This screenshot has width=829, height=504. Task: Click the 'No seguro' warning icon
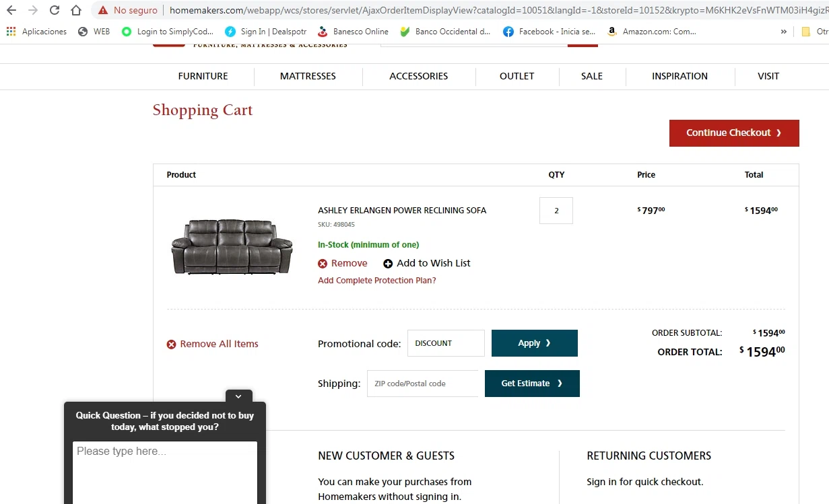[102, 10]
